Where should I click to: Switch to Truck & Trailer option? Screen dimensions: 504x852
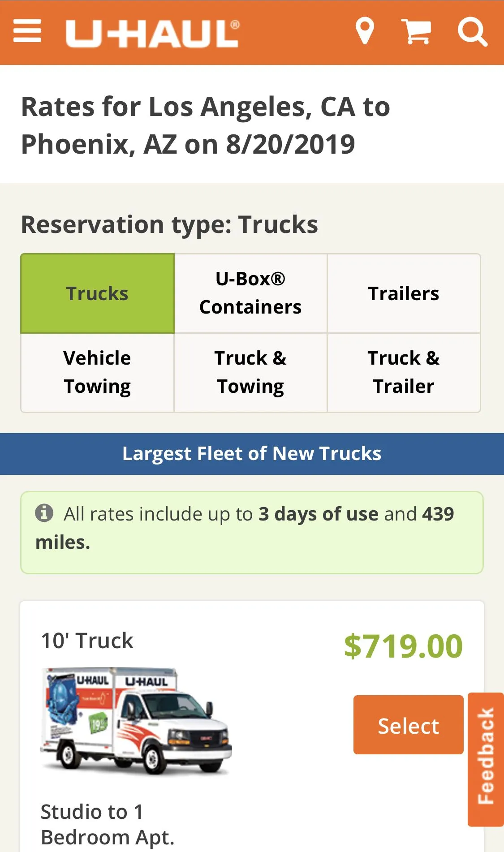tap(404, 372)
